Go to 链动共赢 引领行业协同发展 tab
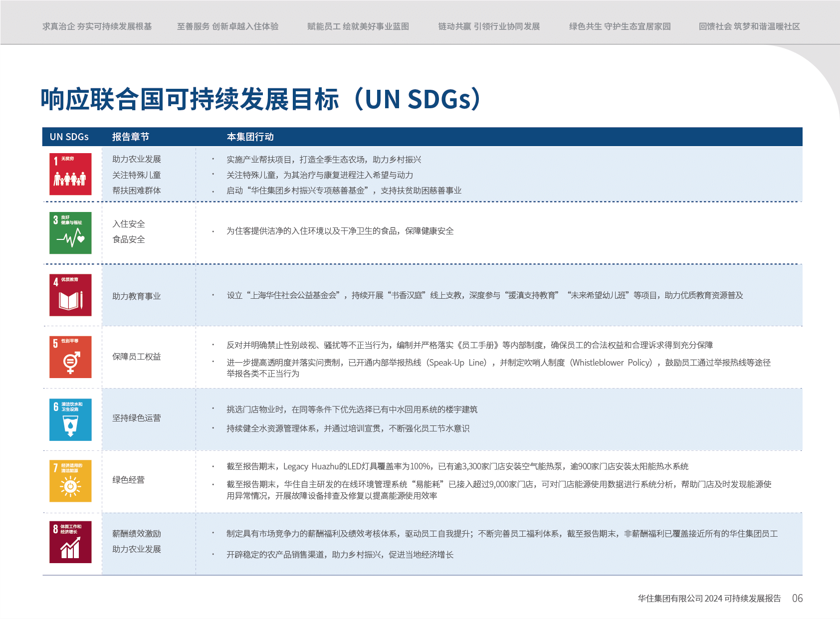This screenshot has height=619, width=840. tap(489, 26)
